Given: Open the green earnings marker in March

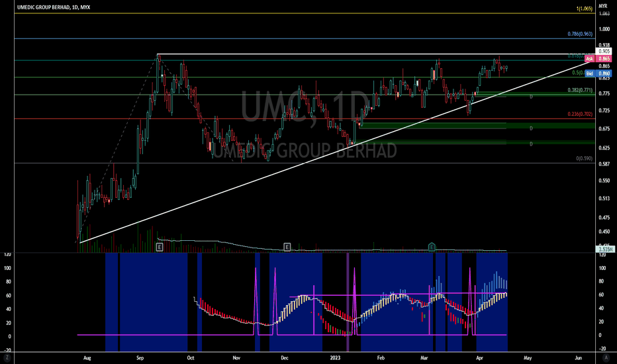Looking at the screenshot, I should pos(432,247).
